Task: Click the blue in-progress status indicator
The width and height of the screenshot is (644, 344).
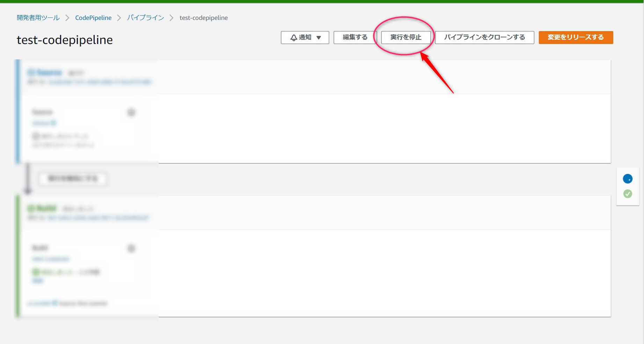Action: click(x=628, y=179)
